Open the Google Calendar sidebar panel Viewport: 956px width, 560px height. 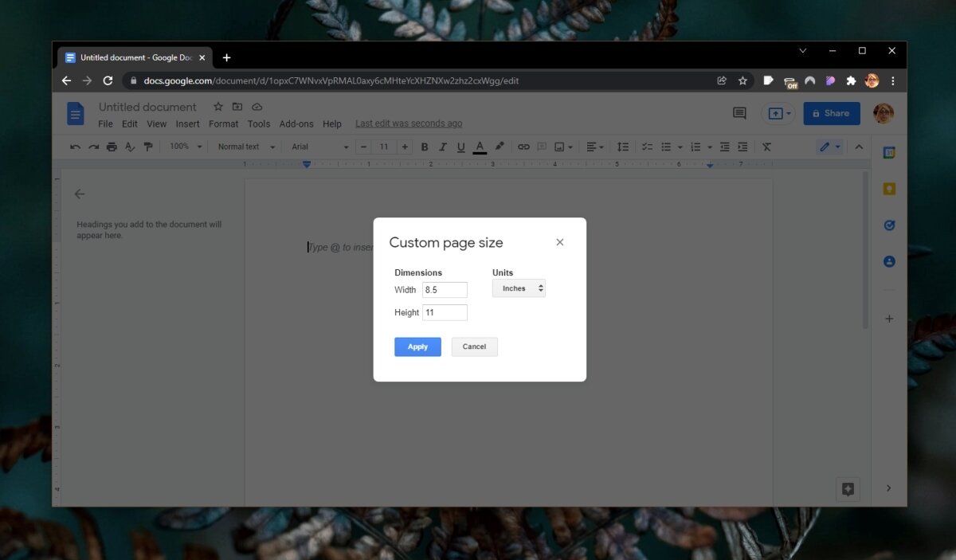click(889, 152)
